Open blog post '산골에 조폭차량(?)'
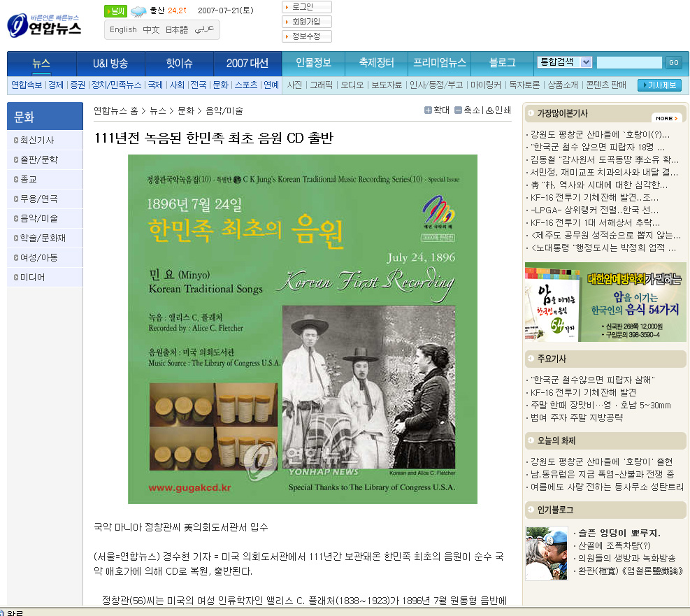Screen dimensions: 690x616 (614, 545)
